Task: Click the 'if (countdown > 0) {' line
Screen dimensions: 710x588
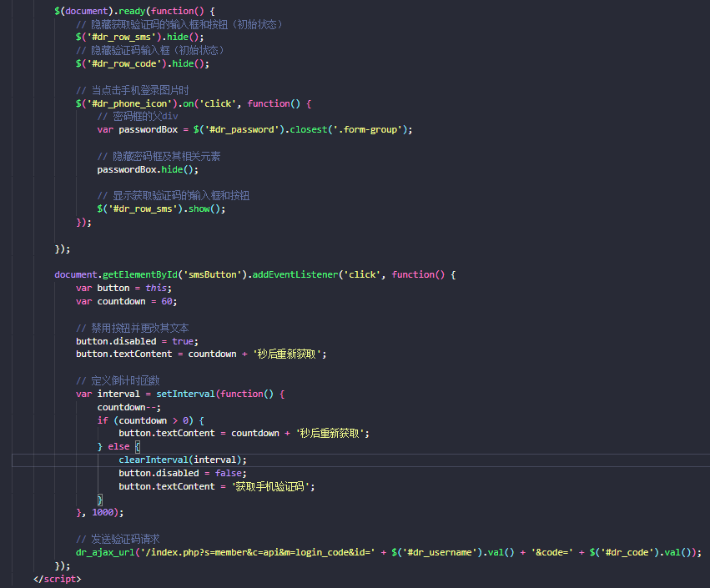Action: point(150,420)
